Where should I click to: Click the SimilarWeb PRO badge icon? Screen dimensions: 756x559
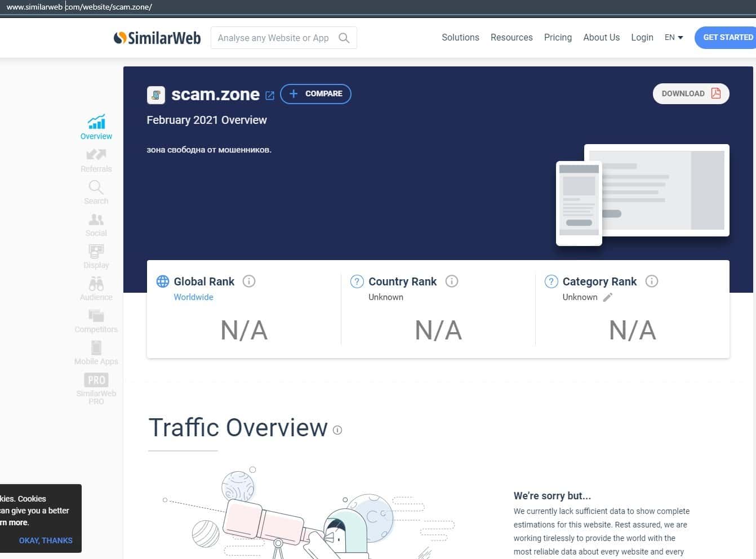coord(96,380)
